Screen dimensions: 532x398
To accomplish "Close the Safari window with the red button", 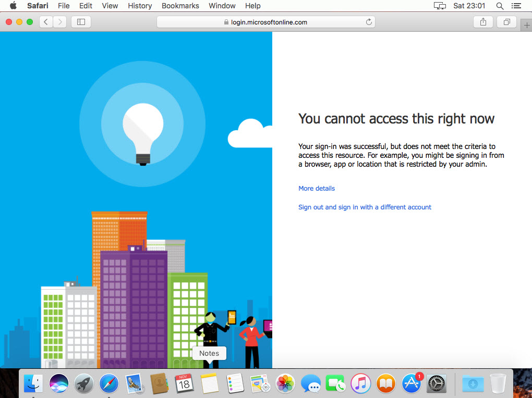I will 9,22.
